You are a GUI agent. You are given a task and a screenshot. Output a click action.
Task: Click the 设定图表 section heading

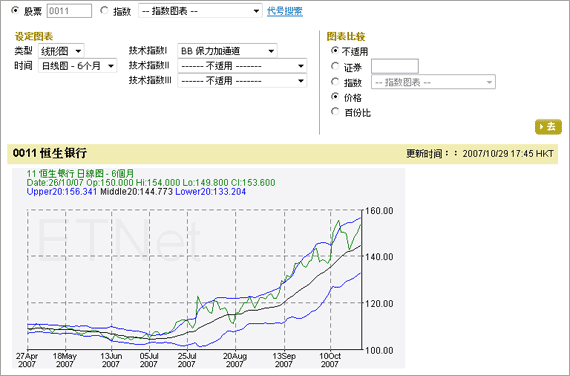34,36
